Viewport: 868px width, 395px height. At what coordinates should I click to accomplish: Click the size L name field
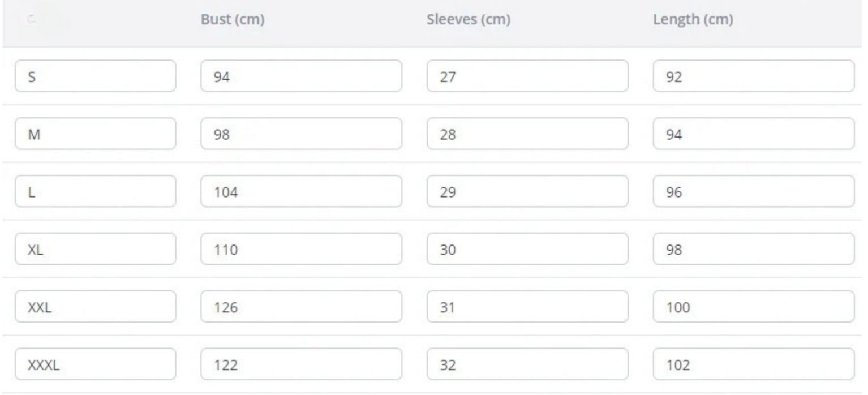95,192
